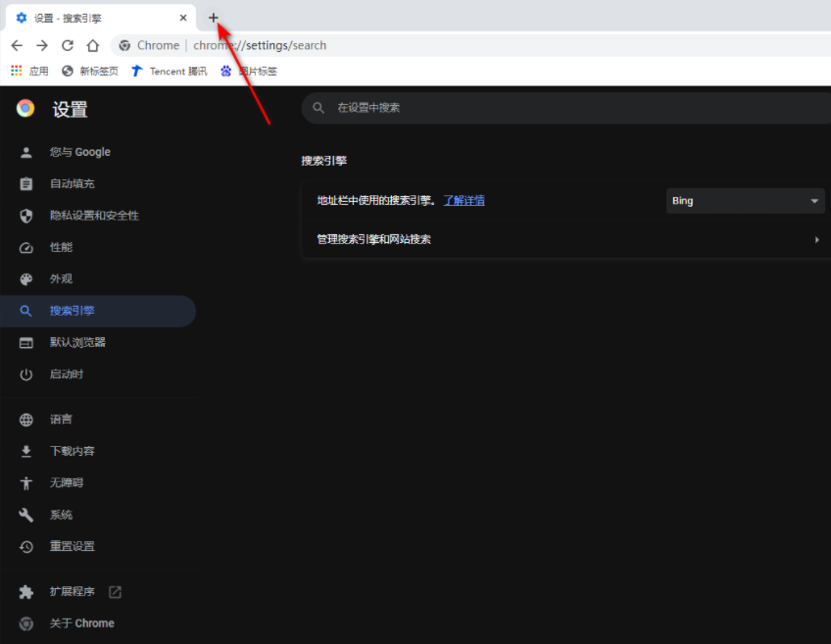Click the puzzle icon for 扩展程序

point(25,592)
